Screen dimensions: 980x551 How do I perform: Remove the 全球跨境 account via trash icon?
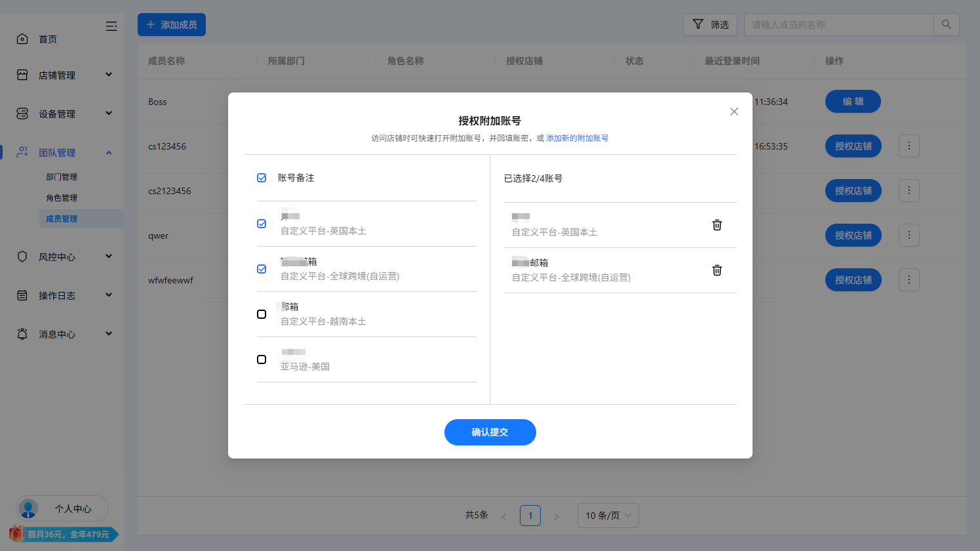tap(717, 270)
